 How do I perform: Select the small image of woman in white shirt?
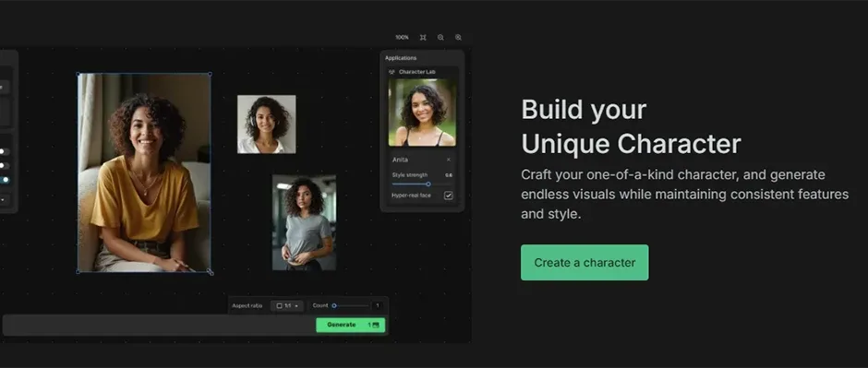[x=266, y=125]
